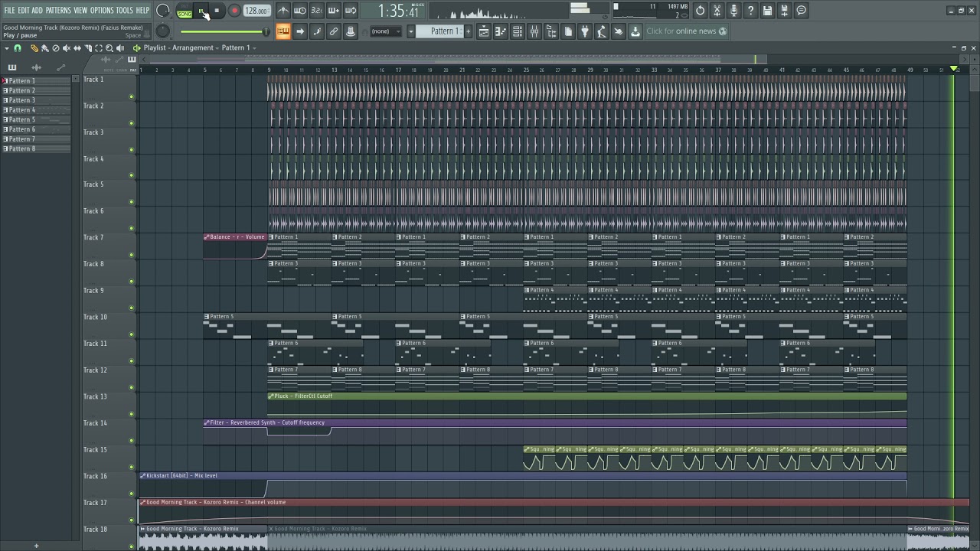Open the EDIT menu
Screen dimensions: 980x551
point(24,10)
